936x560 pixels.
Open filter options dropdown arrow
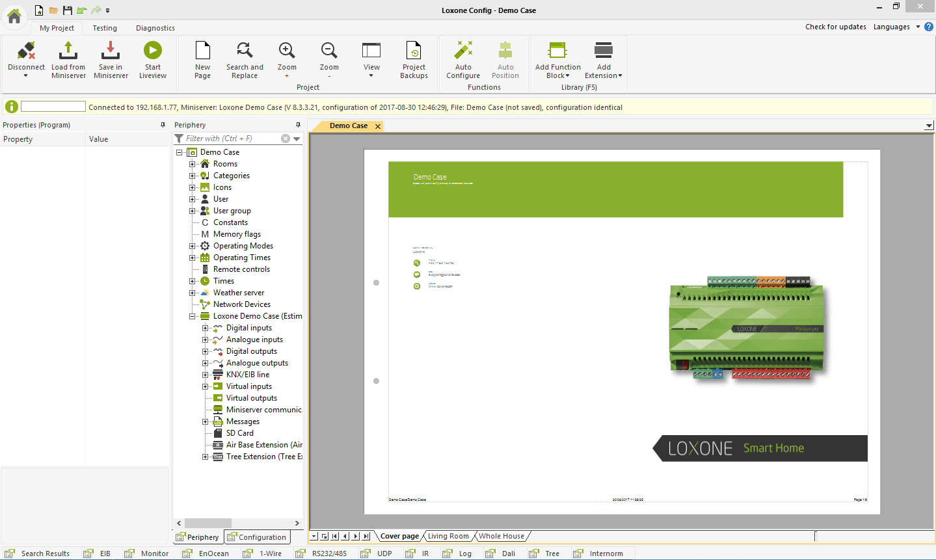297,139
